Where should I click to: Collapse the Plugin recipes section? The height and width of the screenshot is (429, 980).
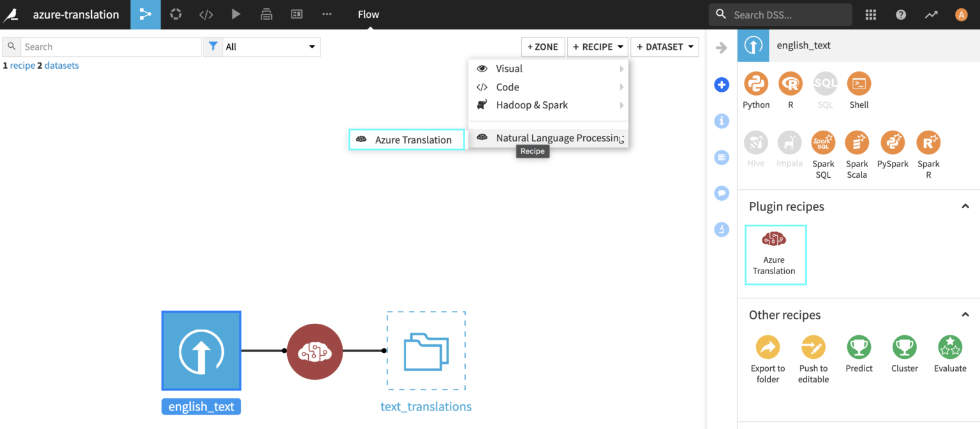(x=965, y=206)
